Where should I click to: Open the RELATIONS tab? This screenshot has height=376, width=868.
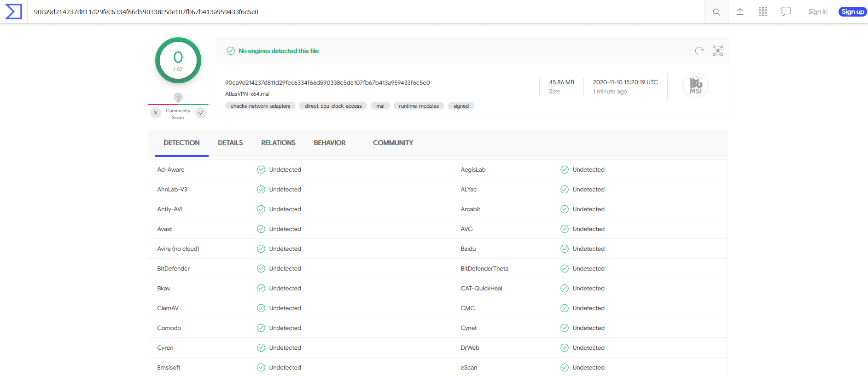[x=278, y=143]
